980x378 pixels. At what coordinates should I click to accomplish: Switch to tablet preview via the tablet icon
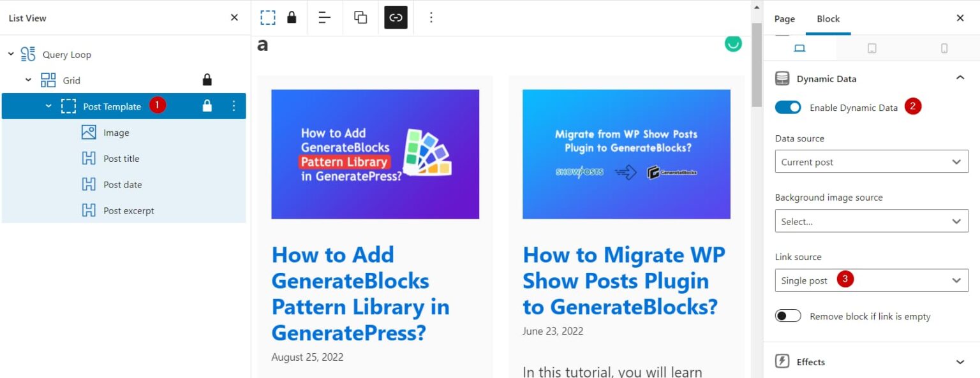(x=873, y=47)
